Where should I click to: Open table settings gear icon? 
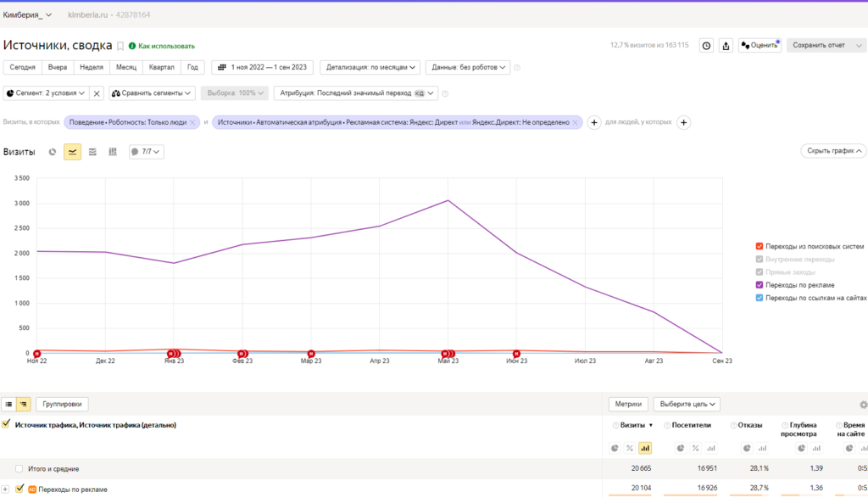pos(863,405)
